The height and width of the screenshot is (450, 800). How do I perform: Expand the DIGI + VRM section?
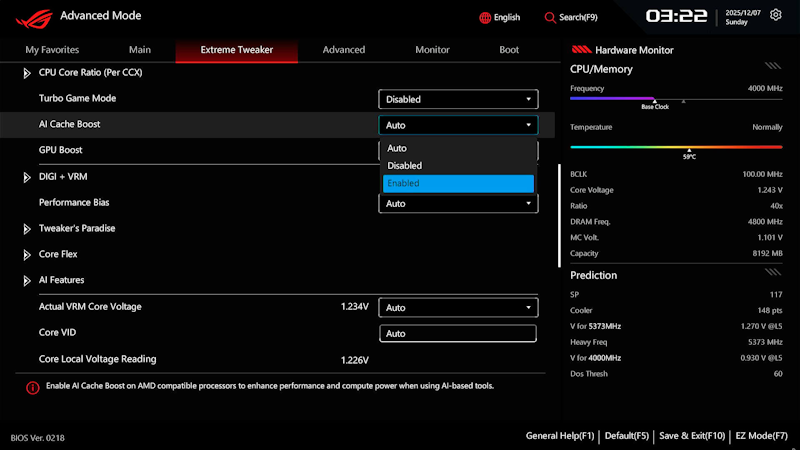27,178
